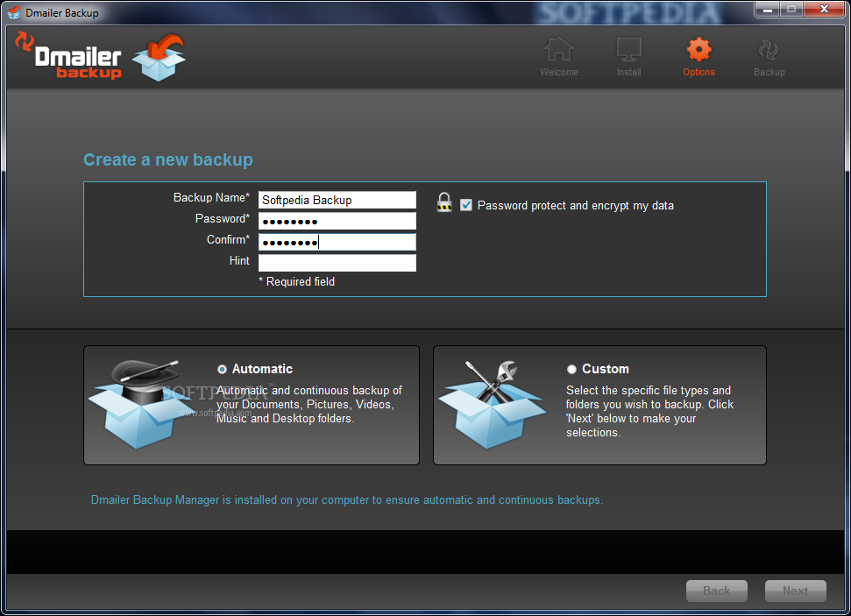Click the Welcome house icon
Image resolution: width=851 pixels, height=616 pixels.
click(558, 49)
